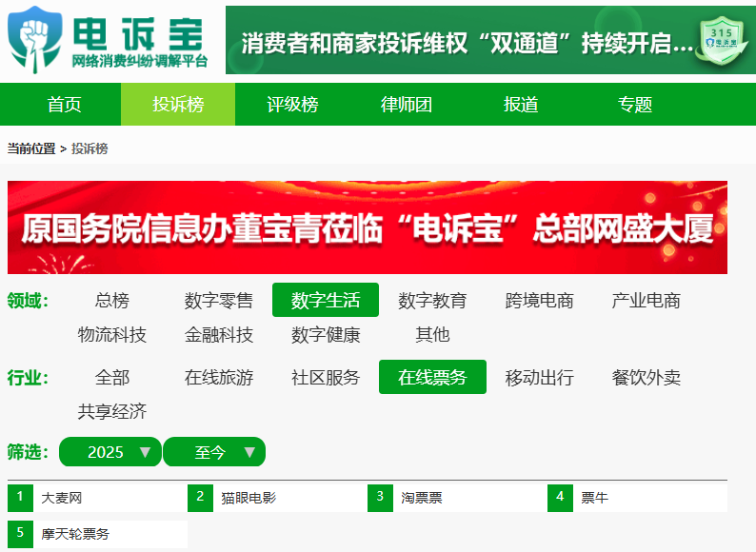Viewport: 756px width, 552px height.
Task: Choose 移动出行 industry filter
Action: click(539, 377)
